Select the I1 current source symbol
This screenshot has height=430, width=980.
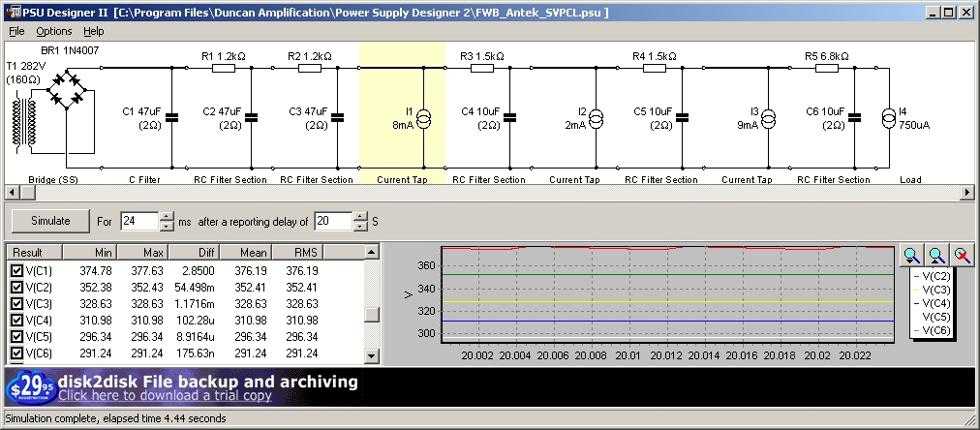pyautogui.click(x=424, y=118)
